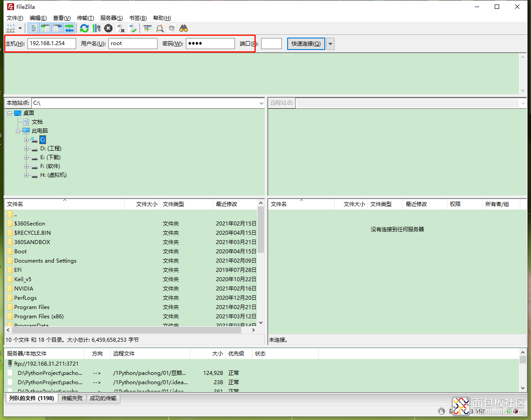Screen dimensions: 531x420
Task: Click the NVIDIA folder icon
Action: coord(10,289)
